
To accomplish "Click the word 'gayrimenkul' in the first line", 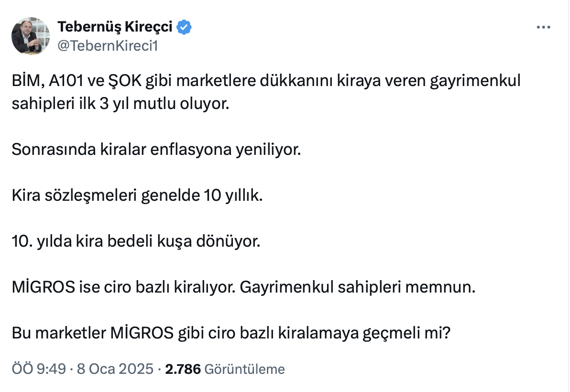I will (478, 81).
